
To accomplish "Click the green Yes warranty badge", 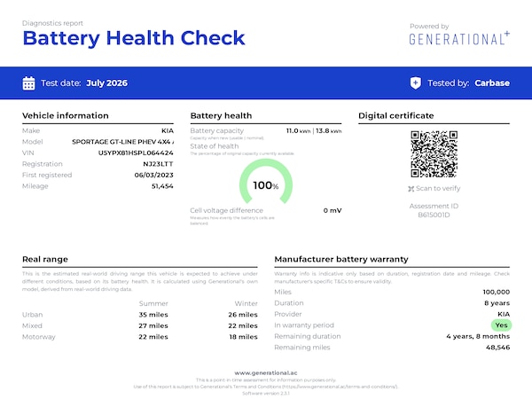I will (x=501, y=325).
